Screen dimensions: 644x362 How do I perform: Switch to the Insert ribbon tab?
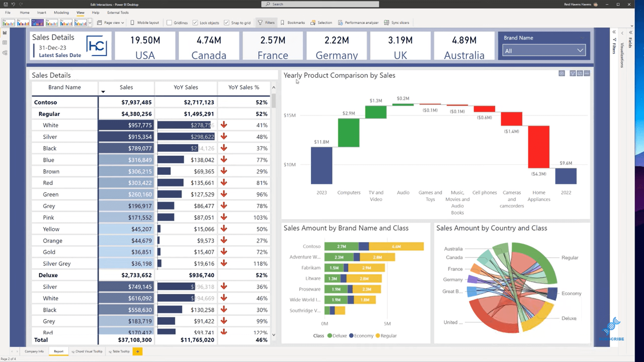[42, 12]
